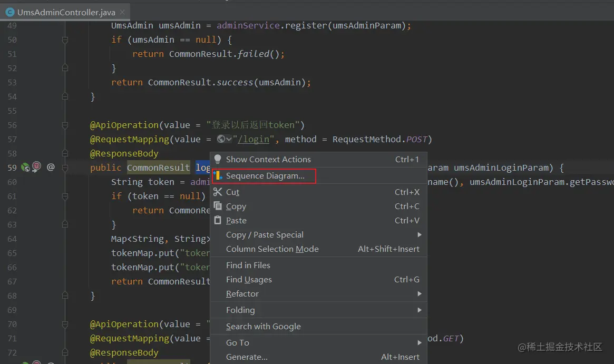The width and height of the screenshot is (614, 364).
Task: Click the fold end marker on line 52
Action: tap(65, 68)
